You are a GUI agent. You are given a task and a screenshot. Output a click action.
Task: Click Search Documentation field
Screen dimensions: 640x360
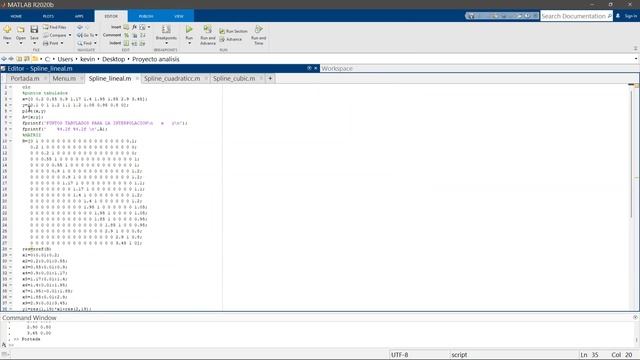(576, 16)
